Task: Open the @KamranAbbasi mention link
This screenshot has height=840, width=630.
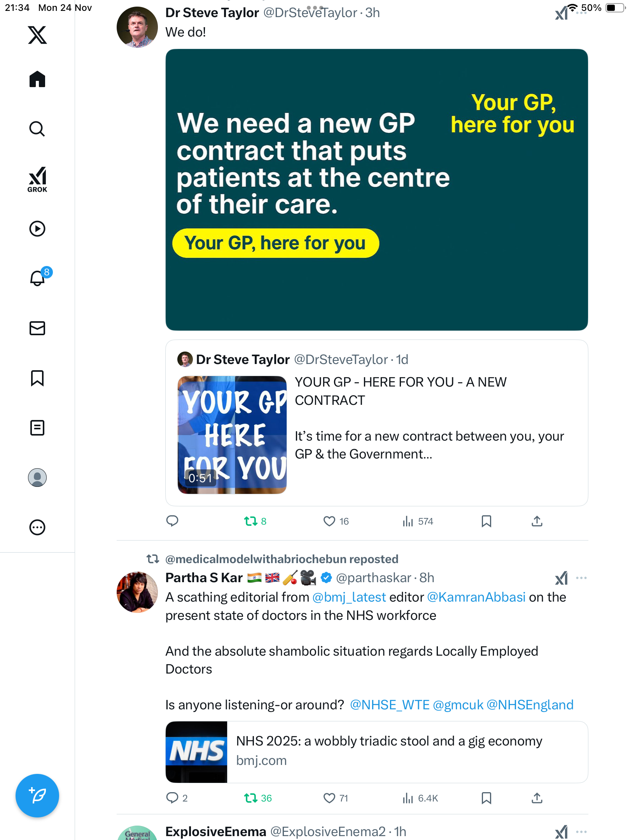Action: click(x=476, y=597)
